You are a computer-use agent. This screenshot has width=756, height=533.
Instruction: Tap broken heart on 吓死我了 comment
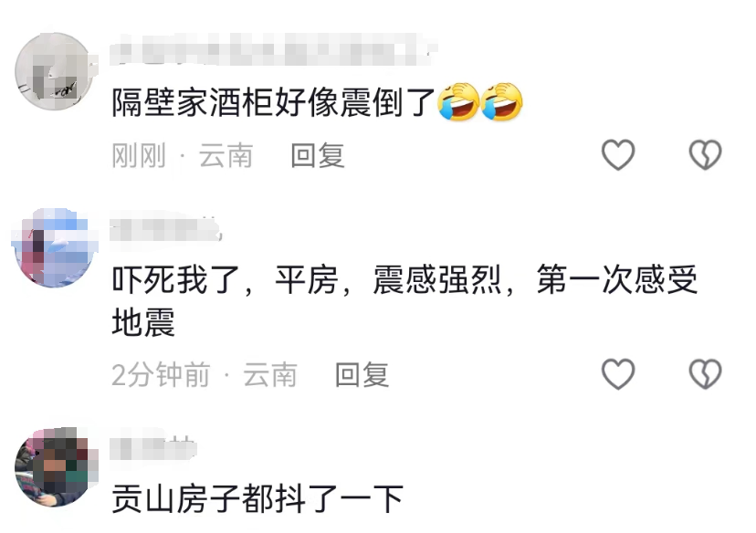click(x=706, y=374)
